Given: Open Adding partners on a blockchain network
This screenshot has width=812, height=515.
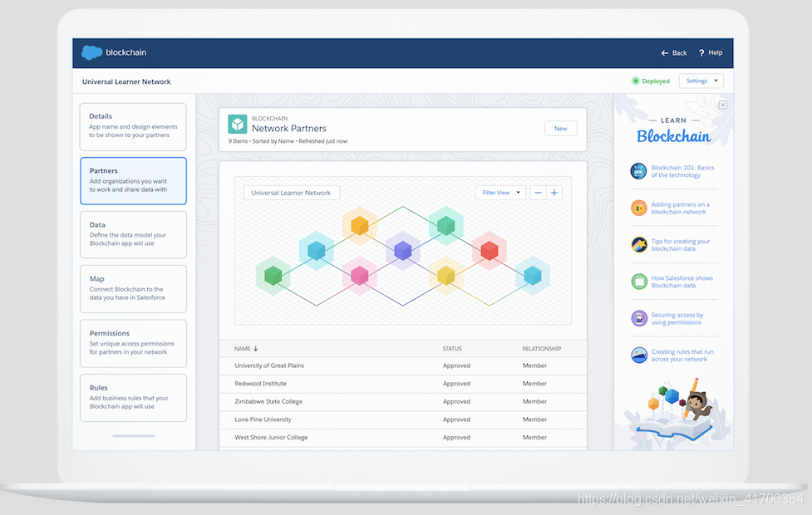Looking at the screenshot, I should click(x=680, y=208).
